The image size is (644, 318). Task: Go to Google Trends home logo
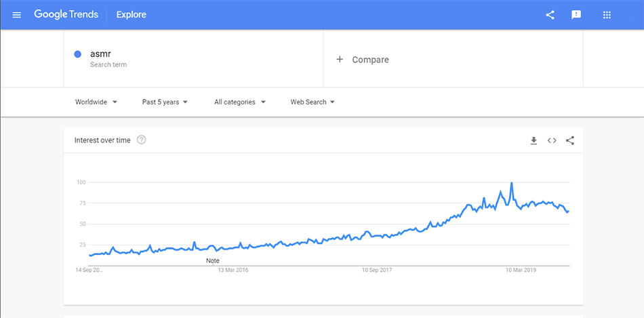[x=66, y=15]
